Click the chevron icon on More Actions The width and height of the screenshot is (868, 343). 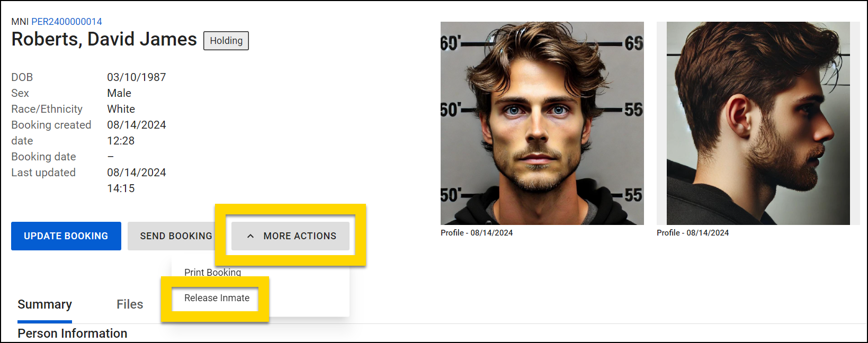[x=250, y=236]
